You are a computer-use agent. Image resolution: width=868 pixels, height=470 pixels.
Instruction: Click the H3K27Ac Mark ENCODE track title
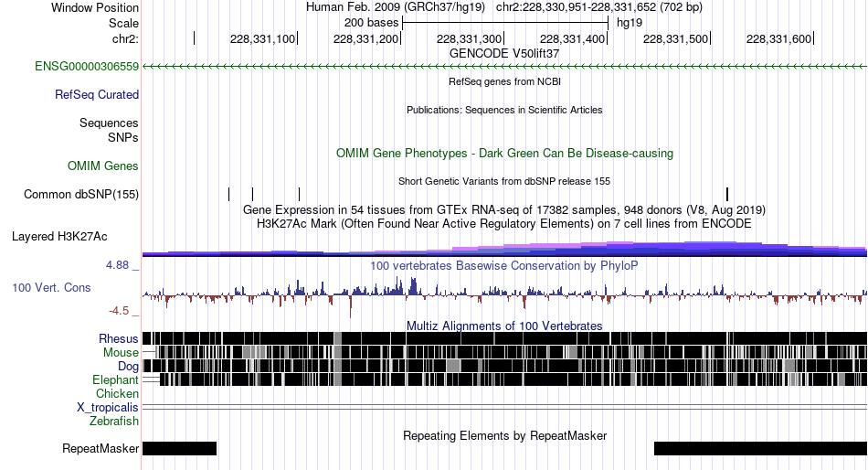pos(504,224)
